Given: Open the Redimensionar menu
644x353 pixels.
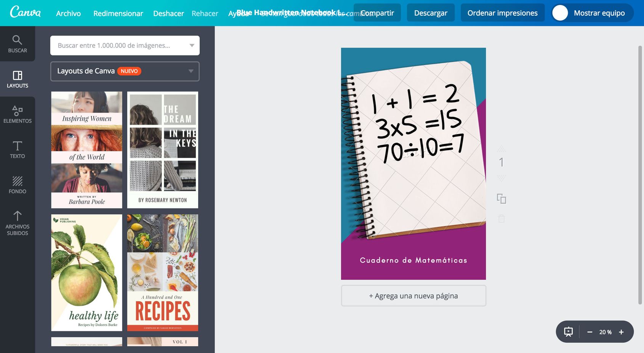Looking at the screenshot, I should (x=118, y=13).
